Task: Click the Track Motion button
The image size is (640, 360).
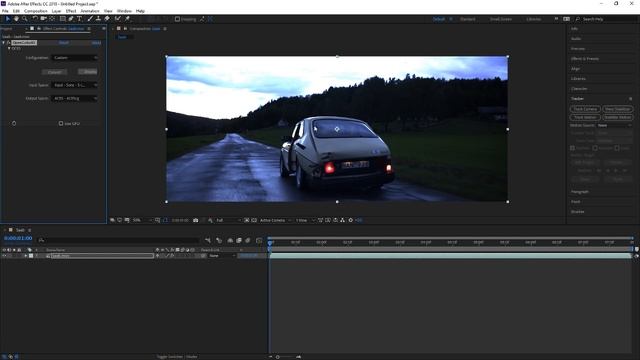Action: [585, 118]
